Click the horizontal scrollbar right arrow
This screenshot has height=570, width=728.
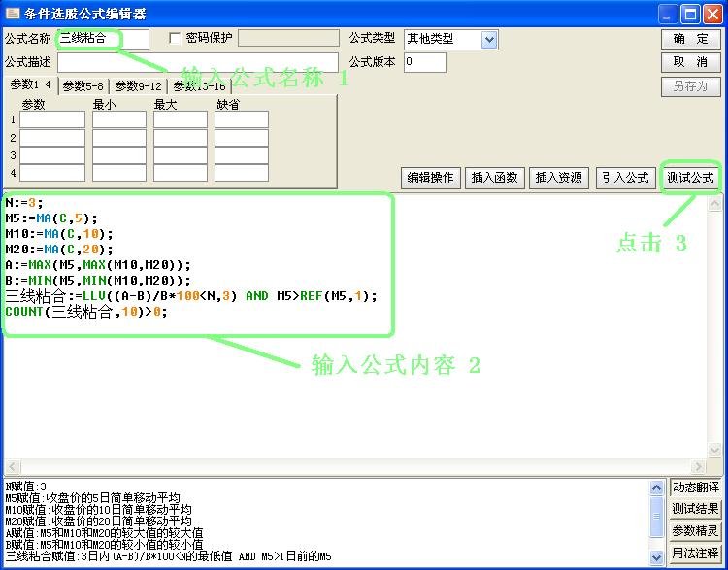(698, 466)
